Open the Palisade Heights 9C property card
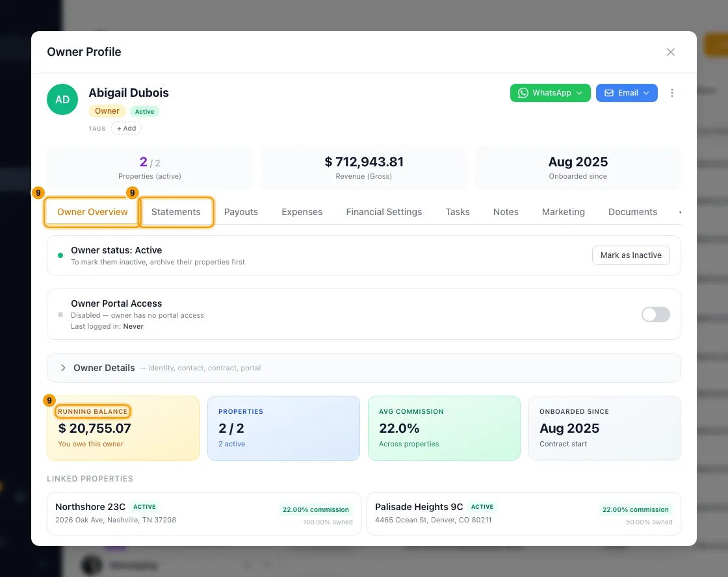728x577 pixels. click(524, 513)
